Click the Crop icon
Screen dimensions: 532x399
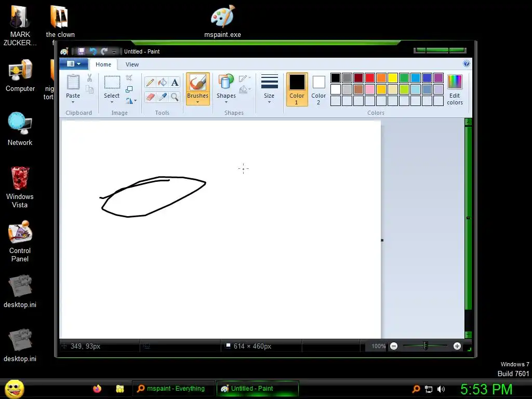(129, 78)
